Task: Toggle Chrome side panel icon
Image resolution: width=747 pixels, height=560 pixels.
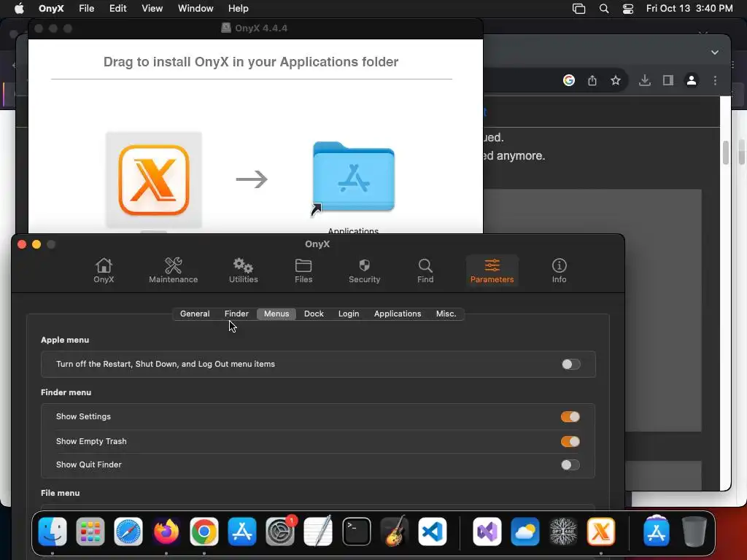Action: coord(668,80)
